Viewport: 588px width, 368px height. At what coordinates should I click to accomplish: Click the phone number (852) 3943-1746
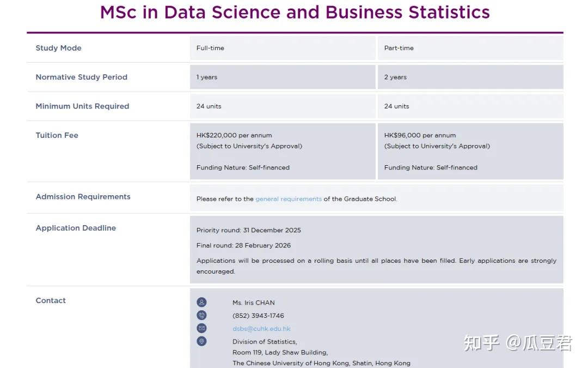(x=258, y=316)
